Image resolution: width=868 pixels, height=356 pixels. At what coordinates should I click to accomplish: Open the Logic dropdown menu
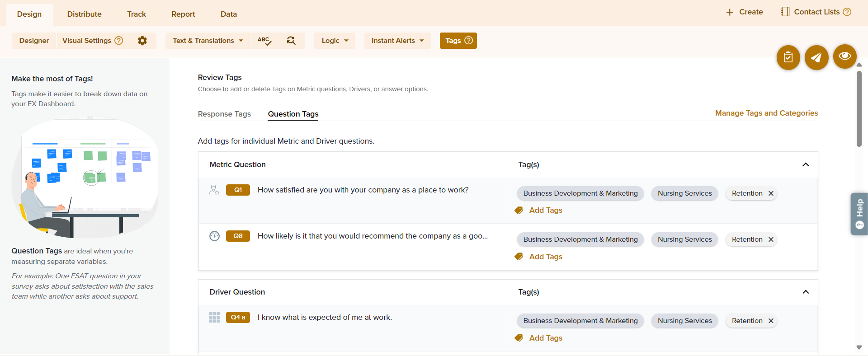[335, 41]
